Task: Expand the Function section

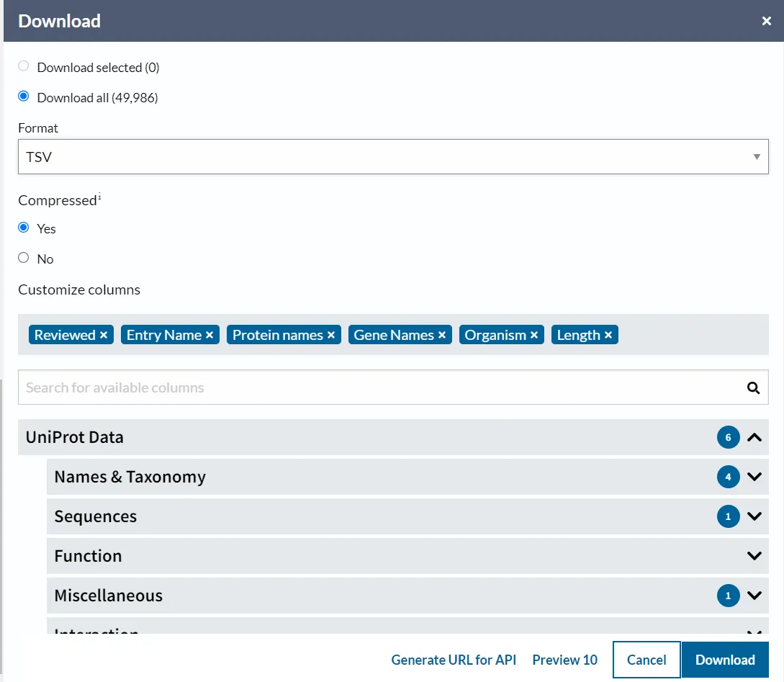Action: coord(754,556)
